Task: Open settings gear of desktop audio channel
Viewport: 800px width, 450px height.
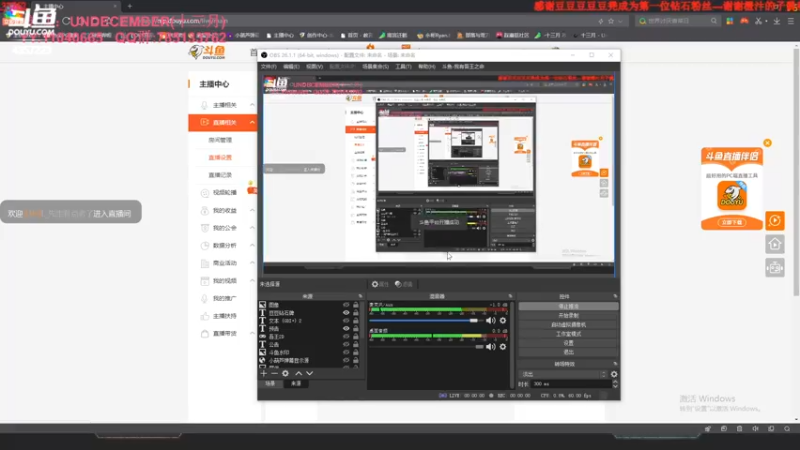Action: (503, 346)
